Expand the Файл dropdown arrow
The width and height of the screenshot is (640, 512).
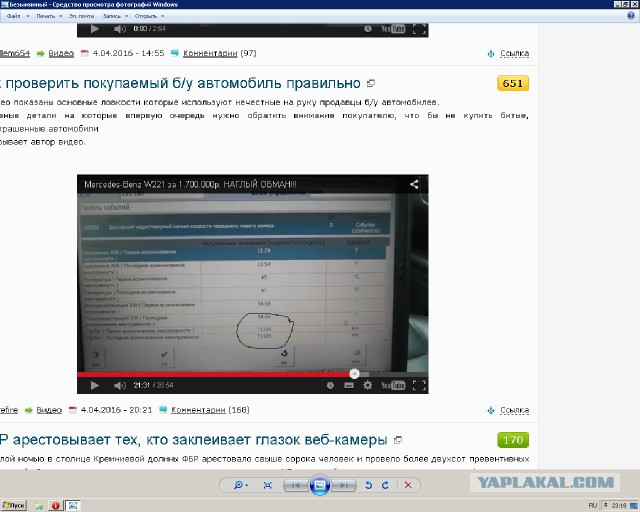point(28,16)
